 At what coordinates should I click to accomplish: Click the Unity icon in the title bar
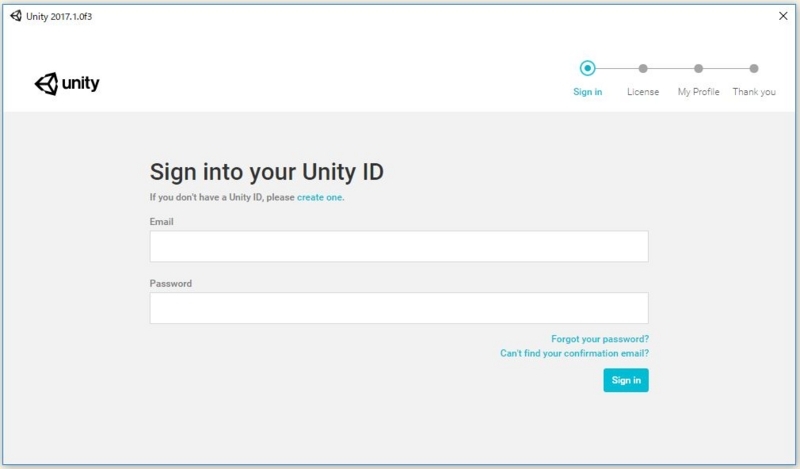click(x=16, y=16)
